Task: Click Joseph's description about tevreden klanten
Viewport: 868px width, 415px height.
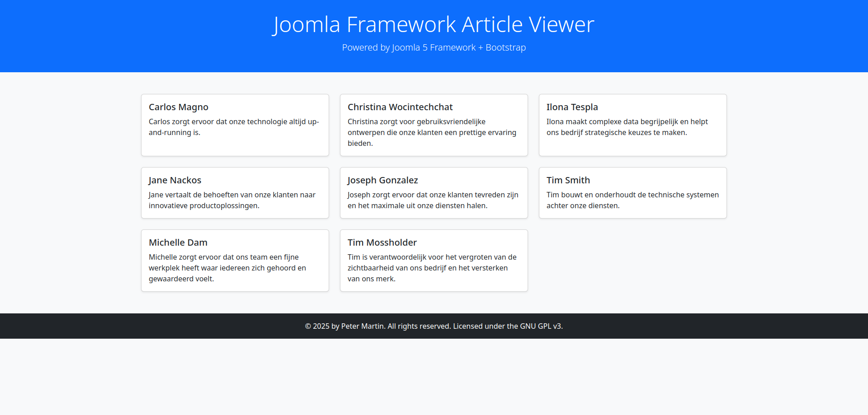Action: (x=433, y=200)
